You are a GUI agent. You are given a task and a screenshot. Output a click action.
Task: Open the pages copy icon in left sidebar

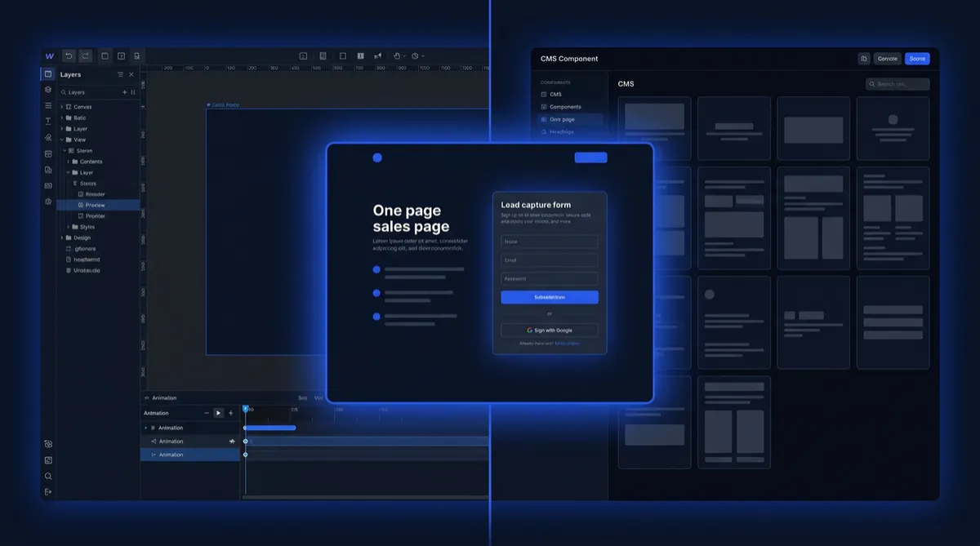(48, 169)
